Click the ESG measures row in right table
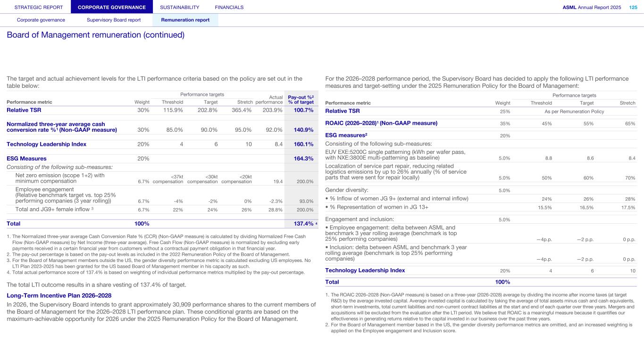 346,135
